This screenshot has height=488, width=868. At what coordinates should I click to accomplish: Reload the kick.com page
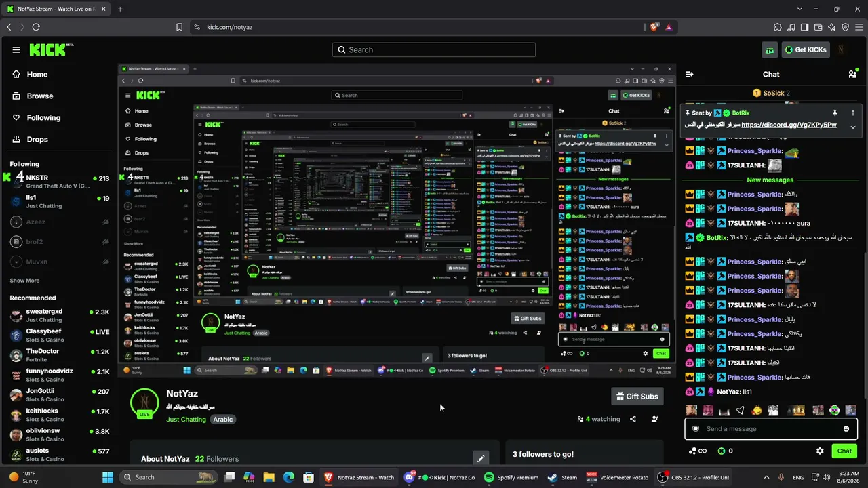click(36, 27)
